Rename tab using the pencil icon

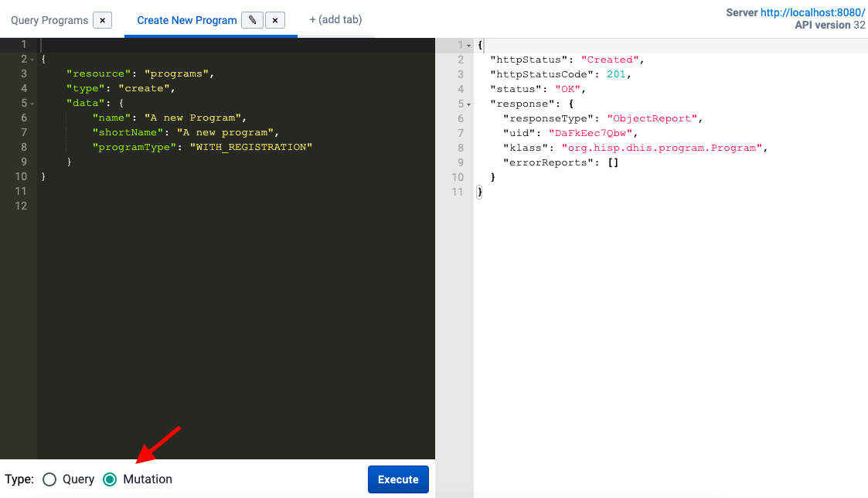coord(252,20)
